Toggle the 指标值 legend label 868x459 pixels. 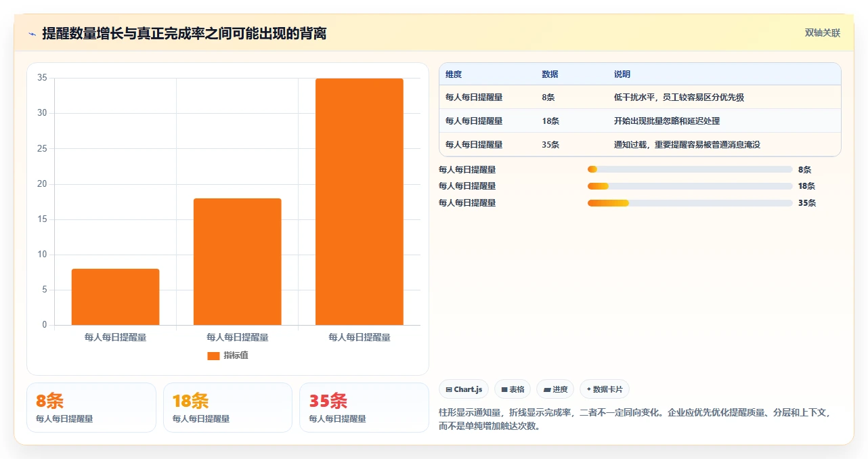point(236,355)
